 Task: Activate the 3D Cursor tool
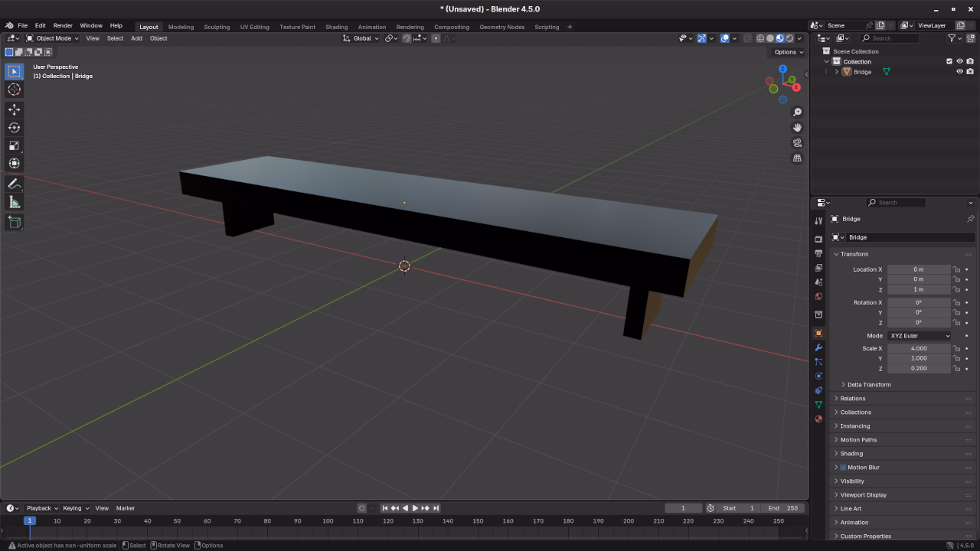point(14,90)
